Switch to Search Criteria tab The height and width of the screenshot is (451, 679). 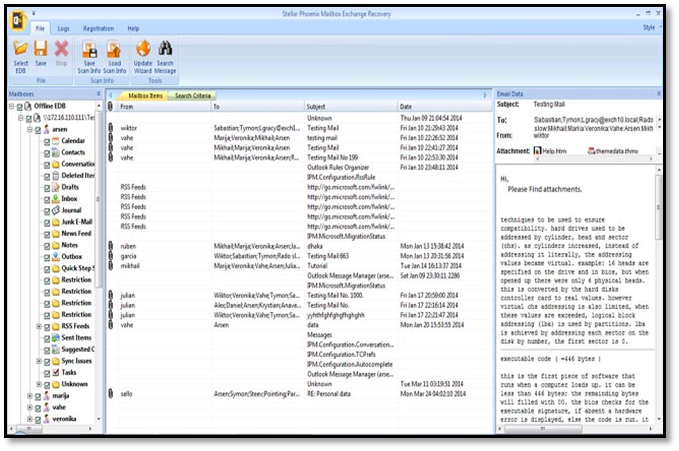[193, 96]
